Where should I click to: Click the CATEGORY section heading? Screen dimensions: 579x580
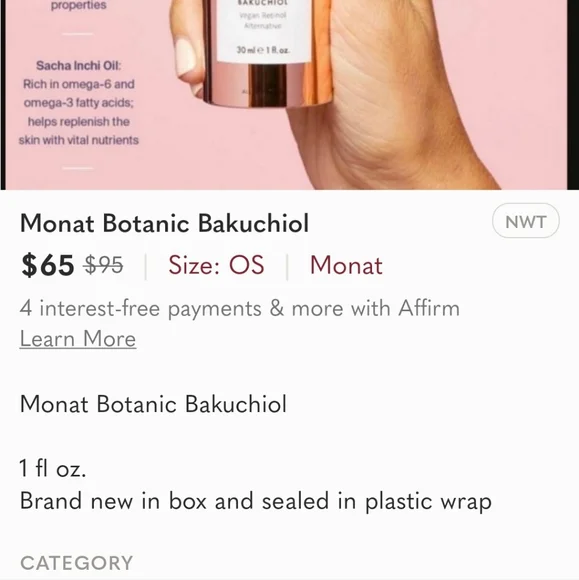pos(77,563)
